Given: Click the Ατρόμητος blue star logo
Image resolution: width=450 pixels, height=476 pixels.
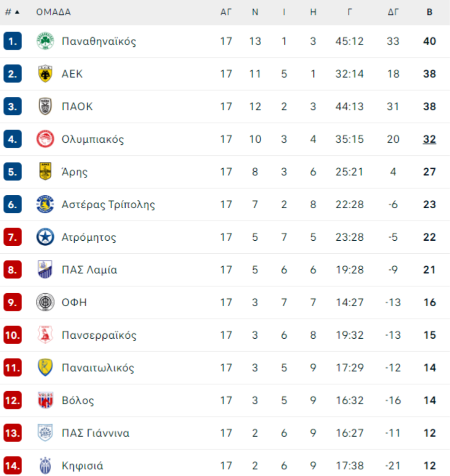Looking at the screenshot, I should click(45, 237).
